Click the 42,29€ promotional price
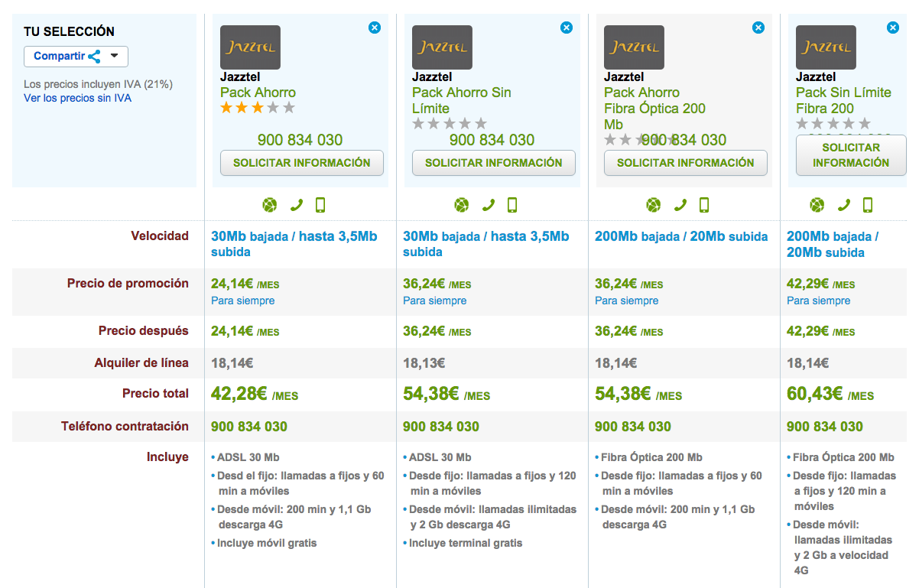The image size is (919, 588). point(807,284)
